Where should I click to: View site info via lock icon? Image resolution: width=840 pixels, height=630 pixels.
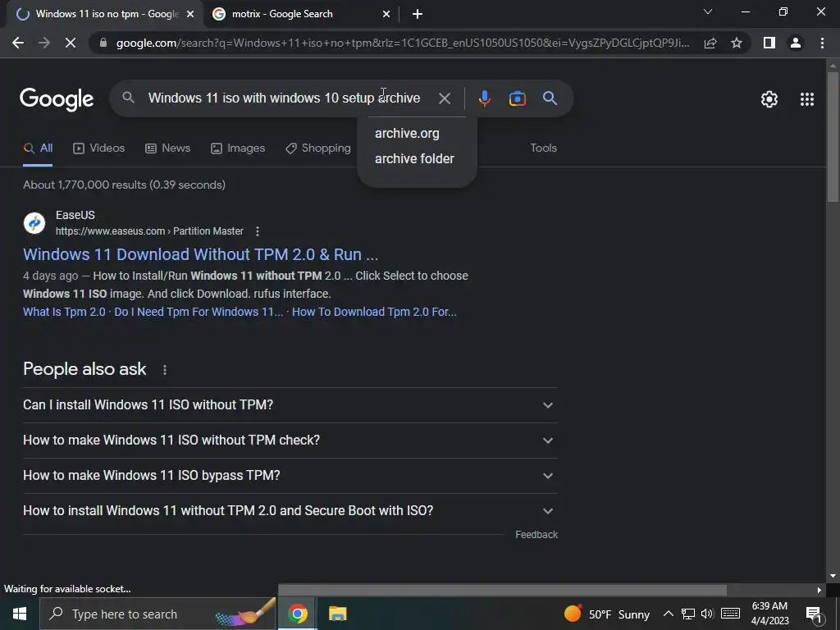click(103, 43)
